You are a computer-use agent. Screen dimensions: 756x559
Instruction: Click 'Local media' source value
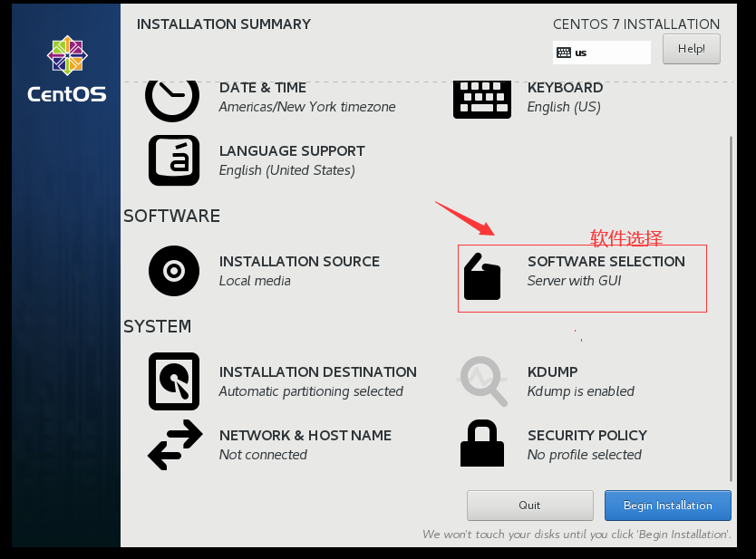click(x=255, y=281)
